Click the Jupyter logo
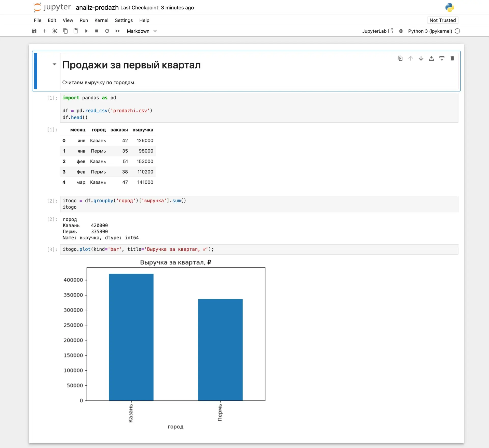489x448 pixels. tap(52, 7)
